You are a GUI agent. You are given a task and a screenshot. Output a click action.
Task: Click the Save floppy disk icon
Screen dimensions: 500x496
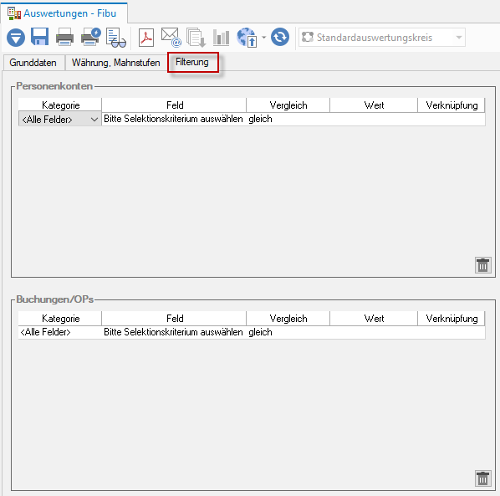tap(40, 37)
